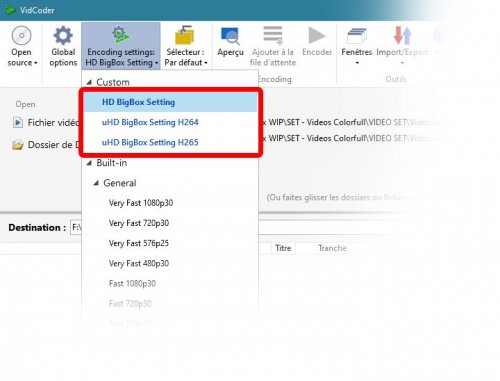This screenshot has height=381, width=500.
Task: Click the Encoding settings preset icon
Action: [x=121, y=35]
